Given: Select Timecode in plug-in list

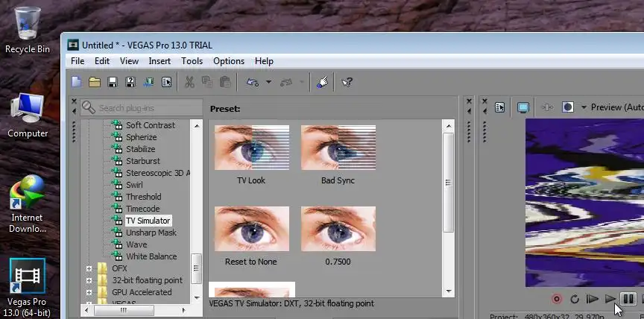Looking at the screenshot, I should coord(142,209).
